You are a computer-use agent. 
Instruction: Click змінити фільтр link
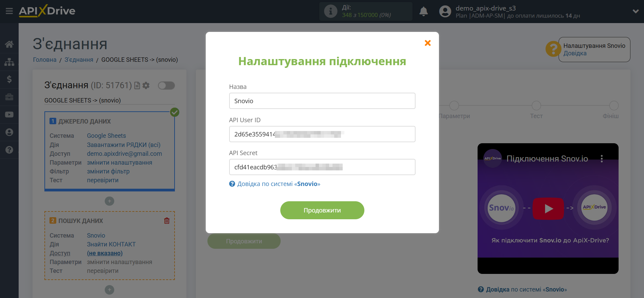click(x=108, y=171)
